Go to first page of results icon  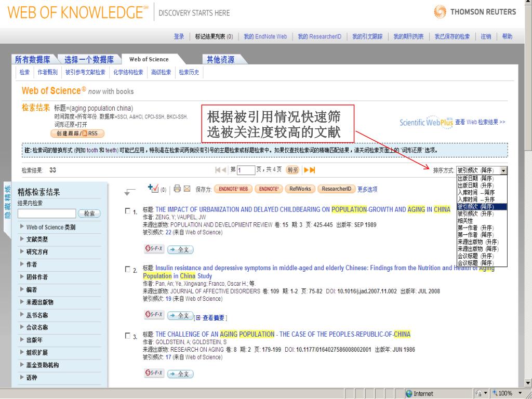[218, 170]
